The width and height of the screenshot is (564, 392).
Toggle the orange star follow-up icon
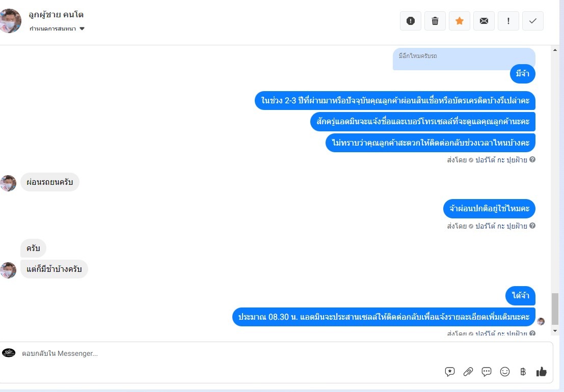460,21
